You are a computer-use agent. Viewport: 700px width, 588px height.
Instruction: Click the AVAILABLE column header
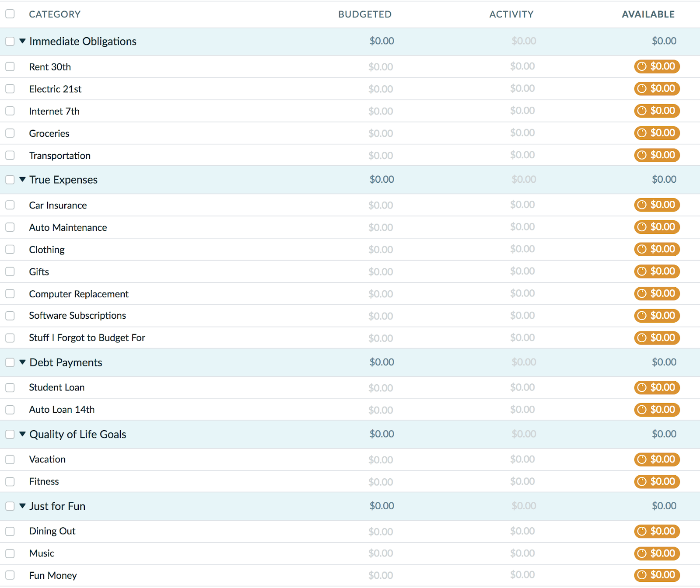click(x=648, y=14)
